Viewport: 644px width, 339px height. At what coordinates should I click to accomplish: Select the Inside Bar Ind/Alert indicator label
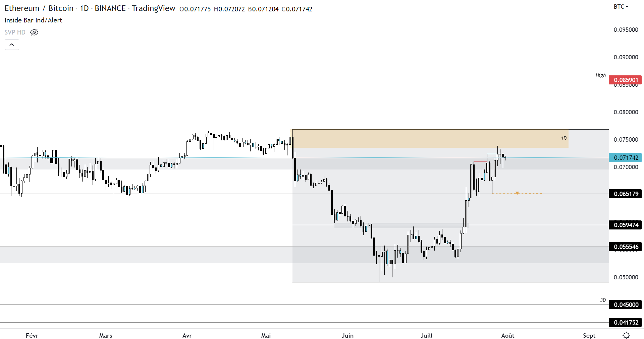34,20
